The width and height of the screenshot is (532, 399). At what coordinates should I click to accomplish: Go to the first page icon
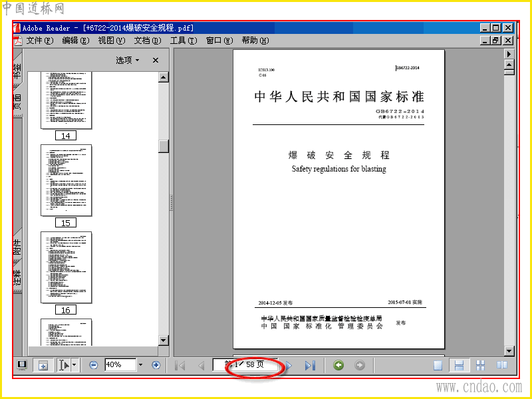[180, 365]
